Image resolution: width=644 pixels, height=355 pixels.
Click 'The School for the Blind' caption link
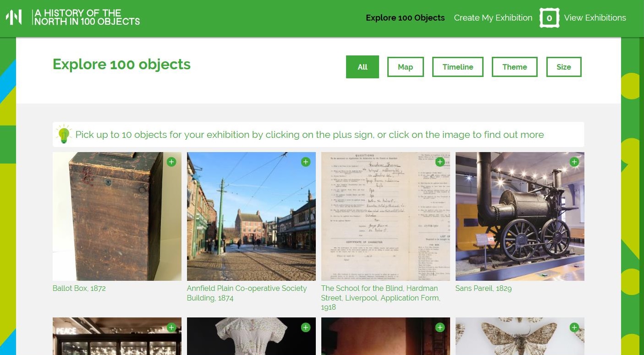[x=381, y=298]
